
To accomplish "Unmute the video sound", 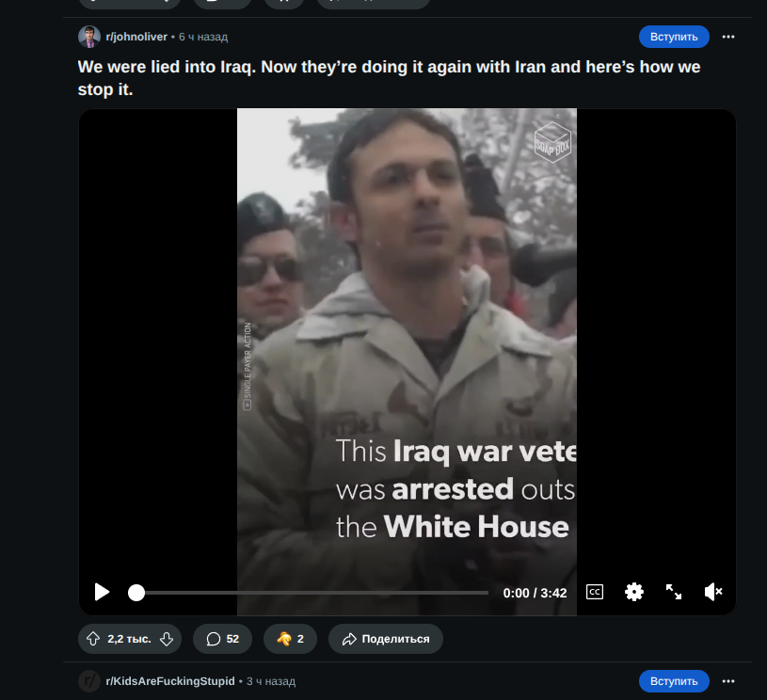I will point(713,593).
